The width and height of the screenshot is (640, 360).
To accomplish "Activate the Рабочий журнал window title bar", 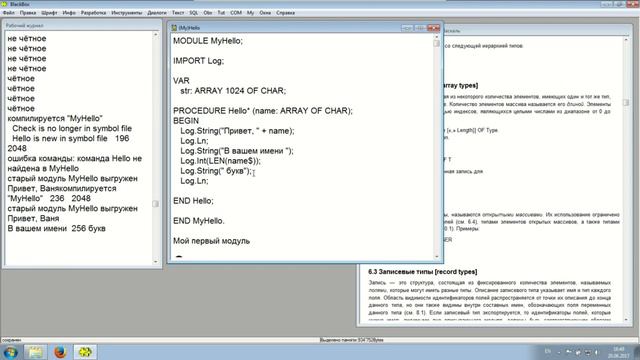I will [82, 25].
